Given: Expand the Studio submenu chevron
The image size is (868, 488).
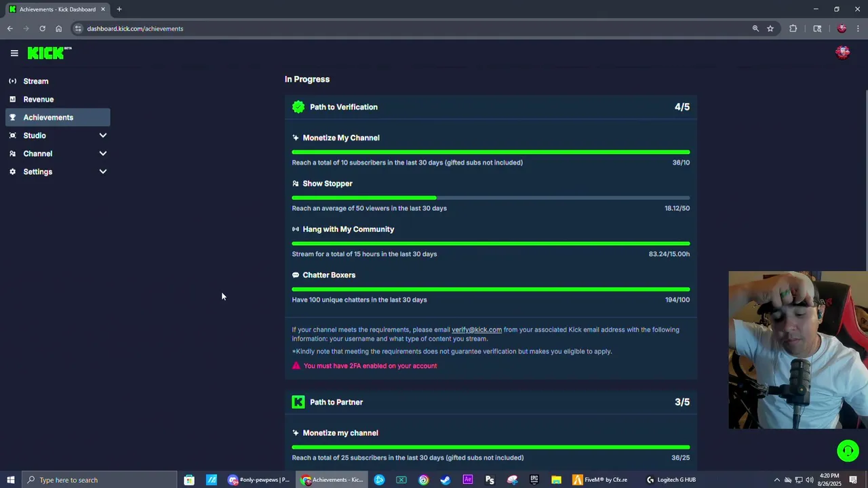Looking at the screenshot, I should click(x=103, y=136).
